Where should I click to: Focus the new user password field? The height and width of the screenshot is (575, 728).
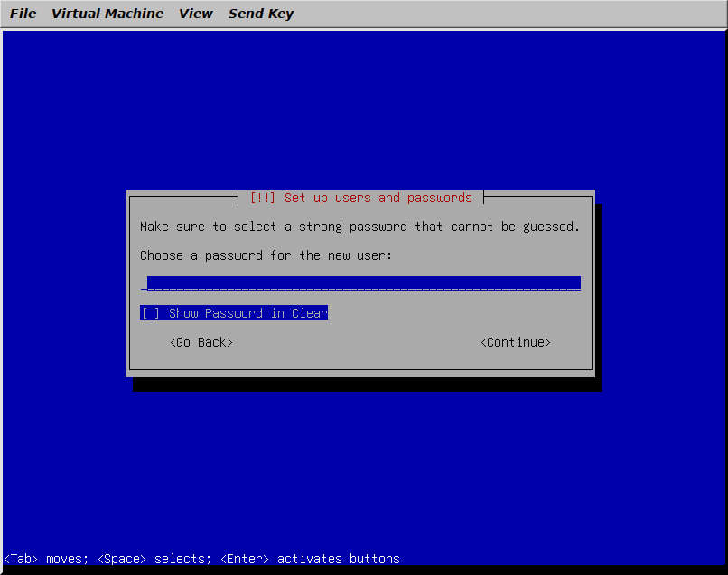pyautogui.click(x=361, y=283)
